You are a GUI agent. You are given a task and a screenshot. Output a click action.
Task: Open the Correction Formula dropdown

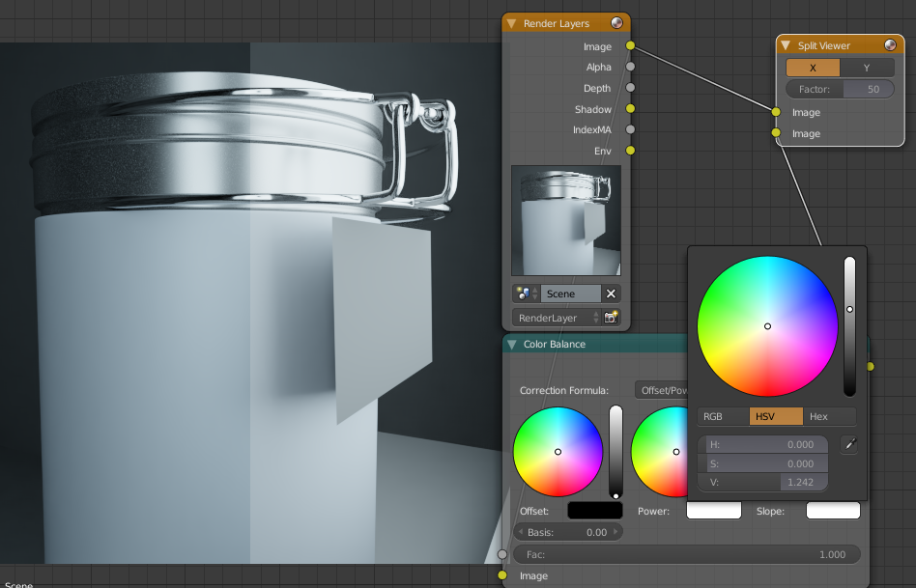click(x=662, y=390)
